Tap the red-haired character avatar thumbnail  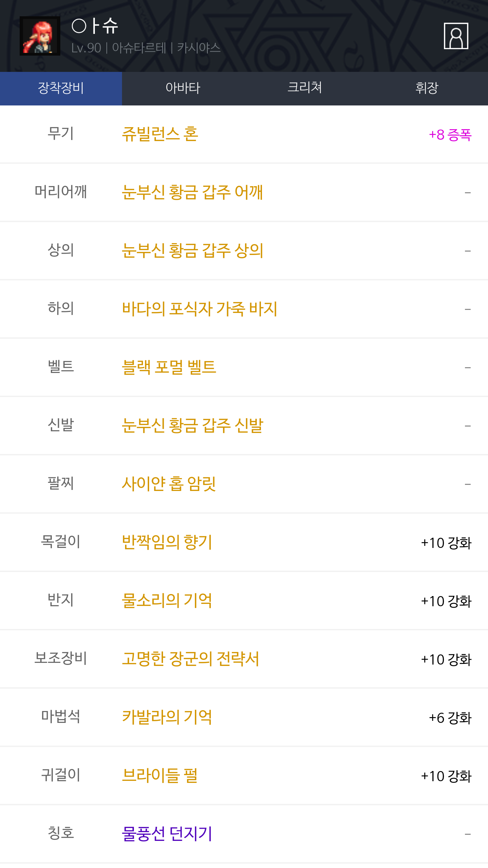pos(40,36)
